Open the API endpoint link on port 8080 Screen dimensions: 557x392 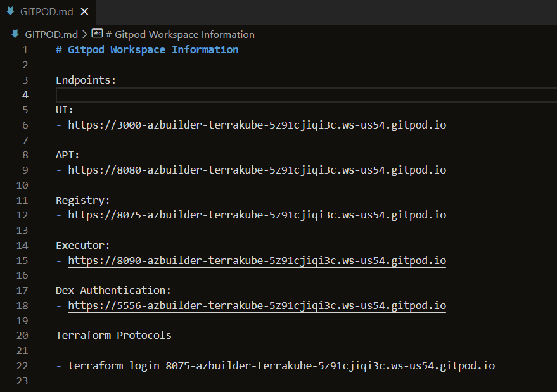[x=257, y=170]
